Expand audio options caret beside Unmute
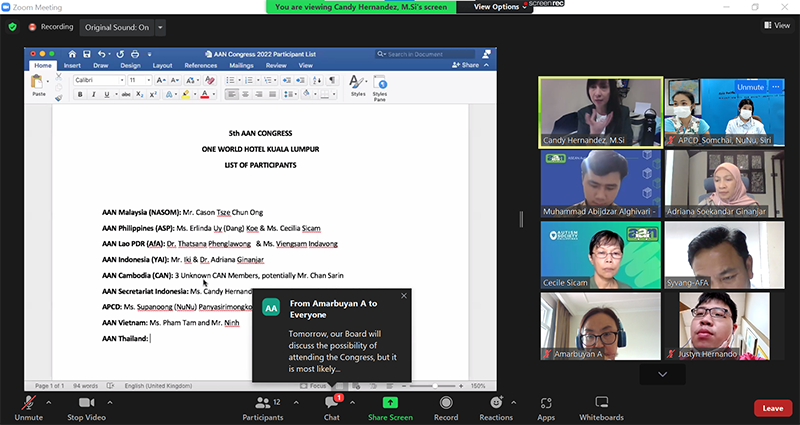The width and height of the screenshot is (800, 425). click(x=48, y=403)
